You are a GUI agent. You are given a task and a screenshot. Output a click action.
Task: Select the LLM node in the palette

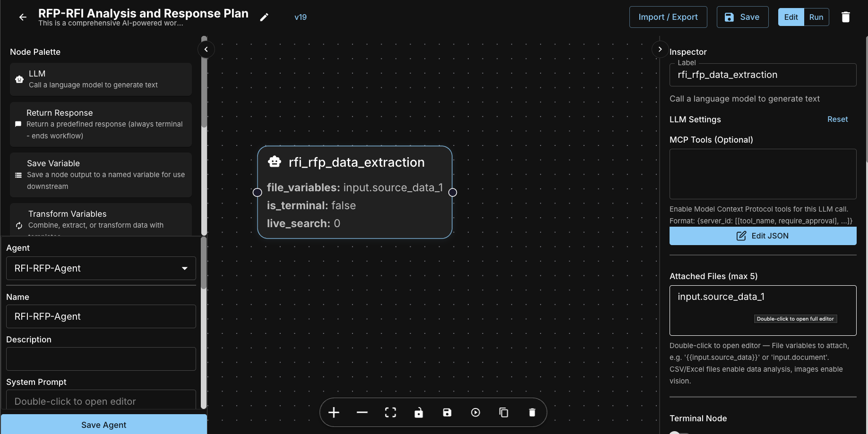(x=101, y=79)
